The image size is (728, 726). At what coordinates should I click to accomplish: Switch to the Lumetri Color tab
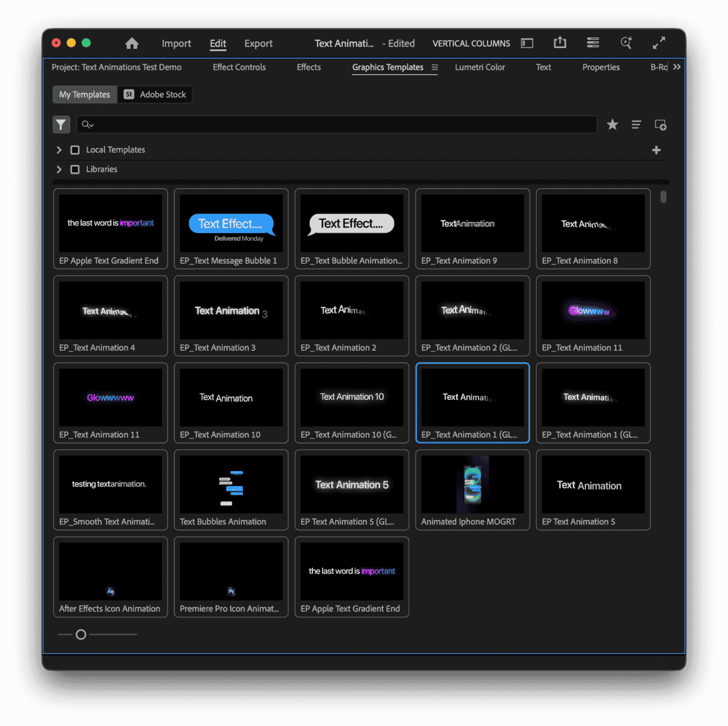(480, 67)
